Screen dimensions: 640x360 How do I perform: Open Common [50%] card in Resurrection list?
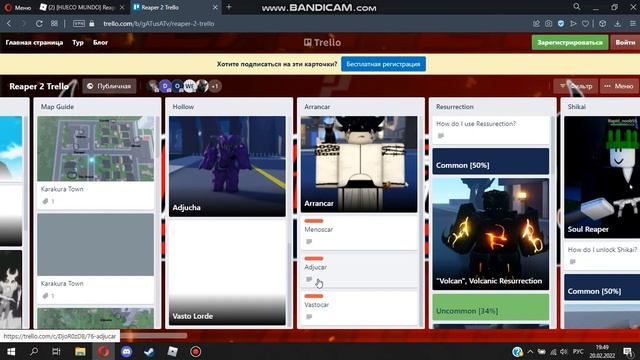point(491,162)
